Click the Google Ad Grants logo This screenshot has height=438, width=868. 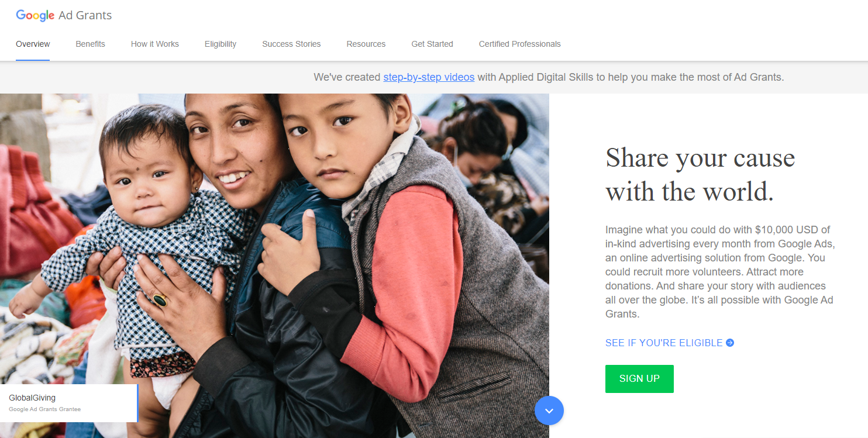64,16
